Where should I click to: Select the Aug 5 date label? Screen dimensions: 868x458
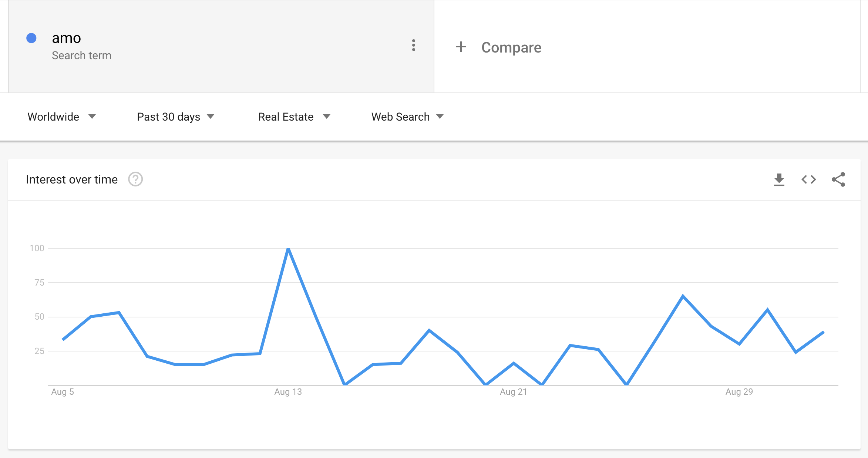(62, 392)
